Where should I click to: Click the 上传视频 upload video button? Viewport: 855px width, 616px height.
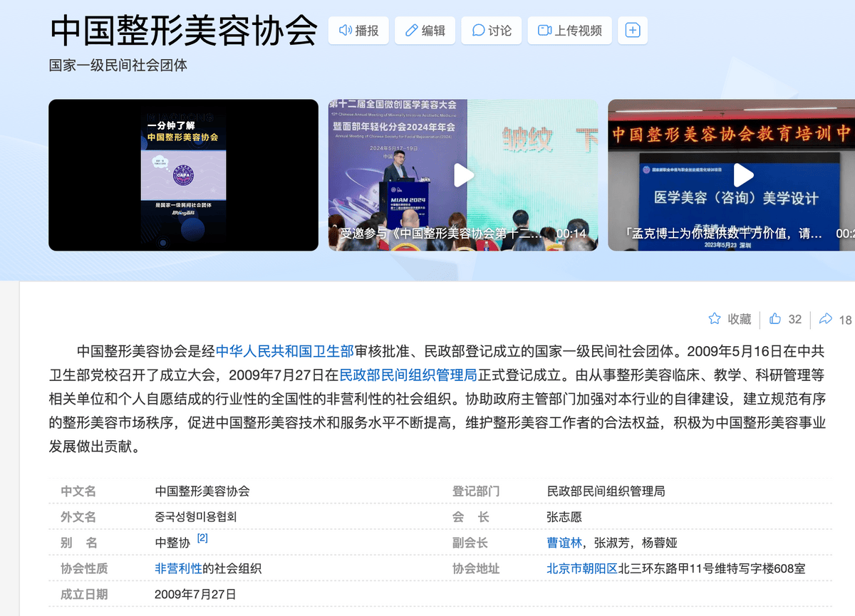569,30
